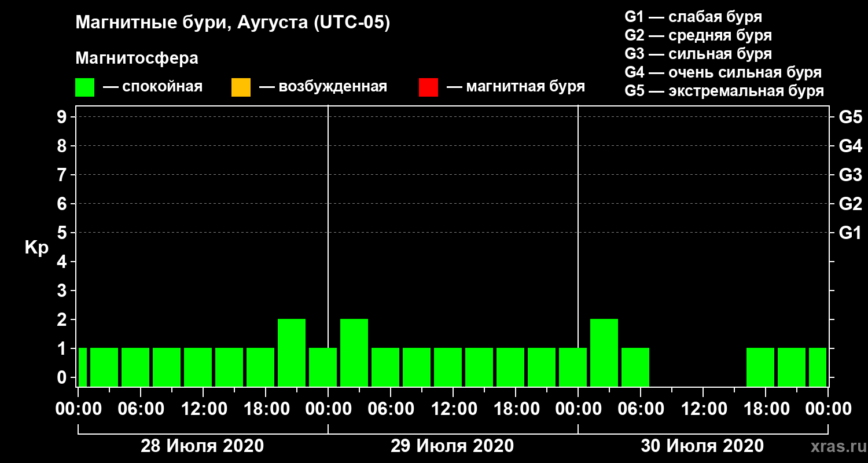
Task: Select the chart title 'Магнитные бури, Аугуста (UTC-05)'
Action: coord(233,23)
